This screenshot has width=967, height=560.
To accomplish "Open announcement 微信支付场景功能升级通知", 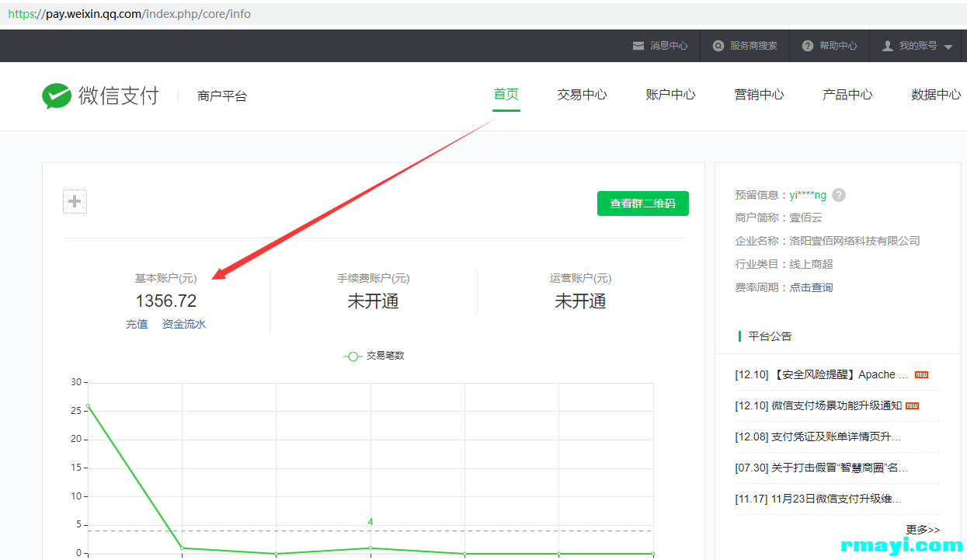I will (x=819, y=405).
